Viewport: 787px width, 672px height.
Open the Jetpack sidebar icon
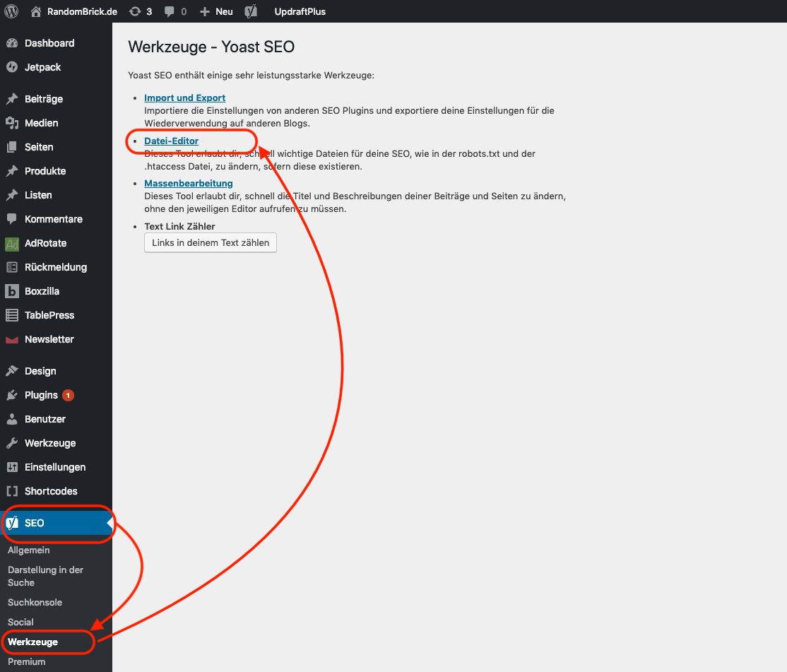click(11, 67)
